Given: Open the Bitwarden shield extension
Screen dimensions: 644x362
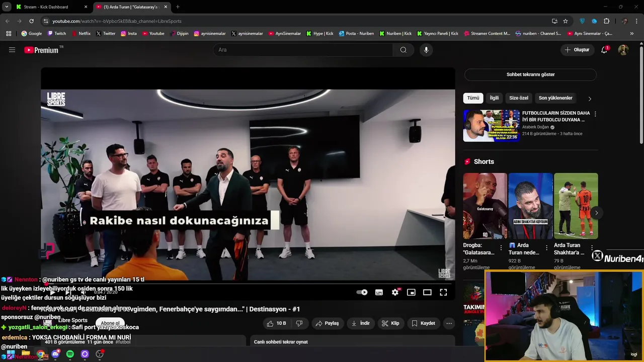Looking at the screenshot, I should (x=583, y=21).
